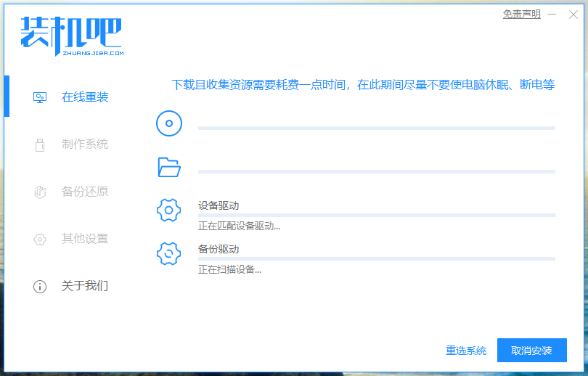Click the info icon beside 关于我们
Screen dimensions: 588x376
click(x=40, y=286)
